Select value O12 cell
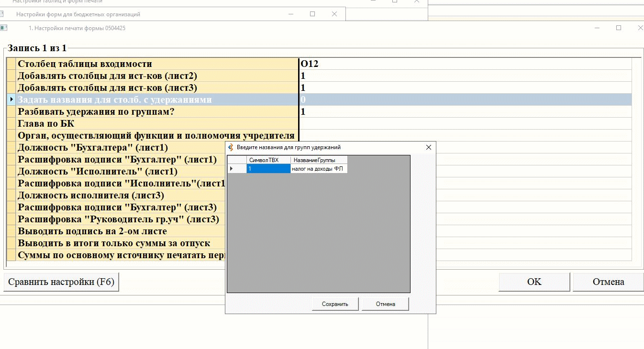The height and width of the screenshot is (349, 644). (x=465, y=64)
